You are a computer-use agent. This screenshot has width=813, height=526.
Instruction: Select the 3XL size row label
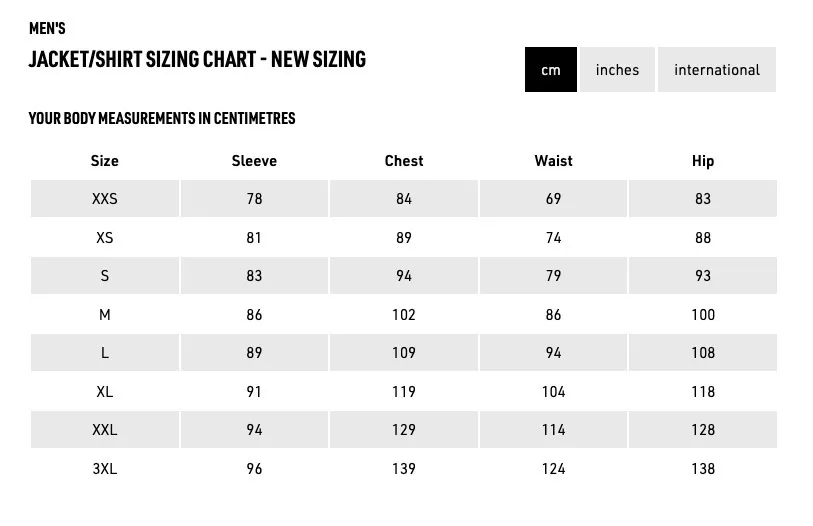[105, 468]
